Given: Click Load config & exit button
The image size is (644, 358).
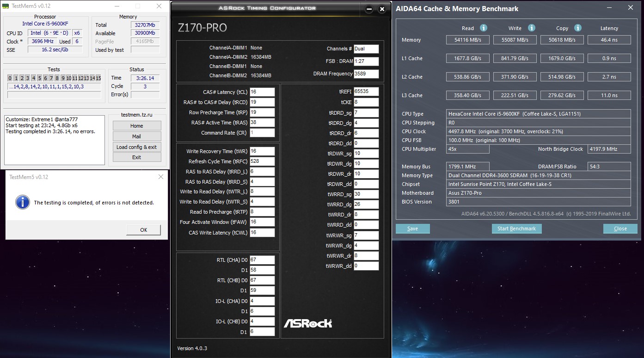Looking at the screenshot, I should 137,147.
